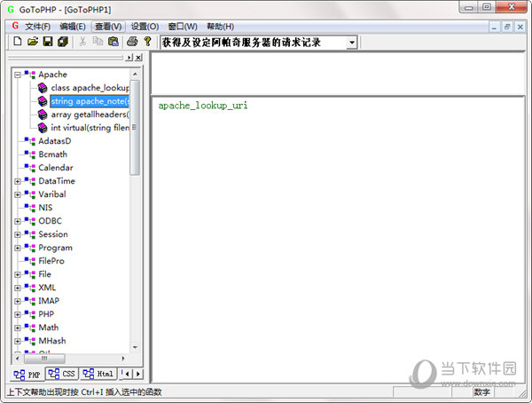Open the 帮助(H) menu
Image resolution: width=532 pixels, height=403 pixels.
click(221, 27)
